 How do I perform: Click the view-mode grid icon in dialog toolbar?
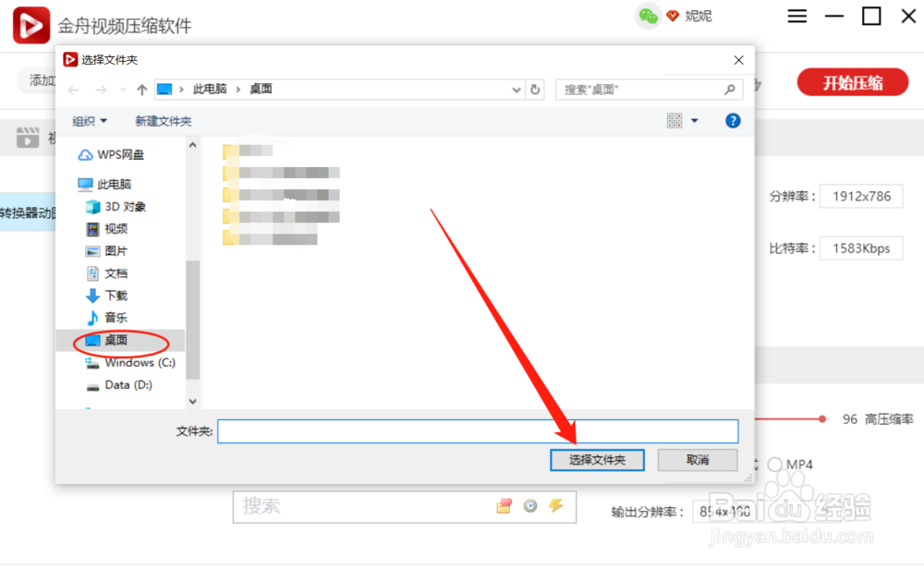point(675,120)
